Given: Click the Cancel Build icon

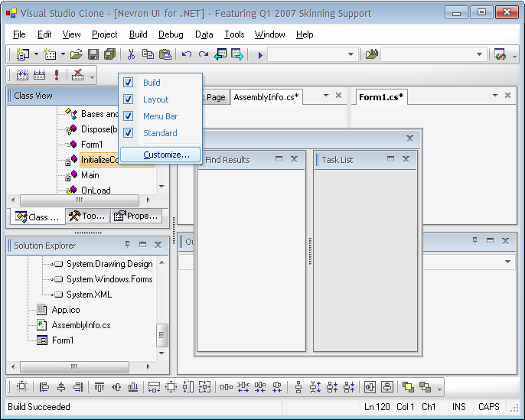Looking at the screenshot, I should coord(77,75).
